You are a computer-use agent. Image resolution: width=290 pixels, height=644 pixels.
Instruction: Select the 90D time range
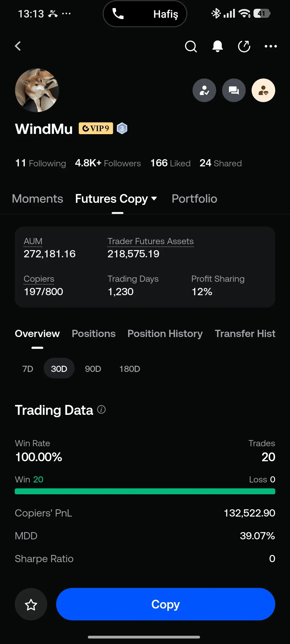[93, 369]
